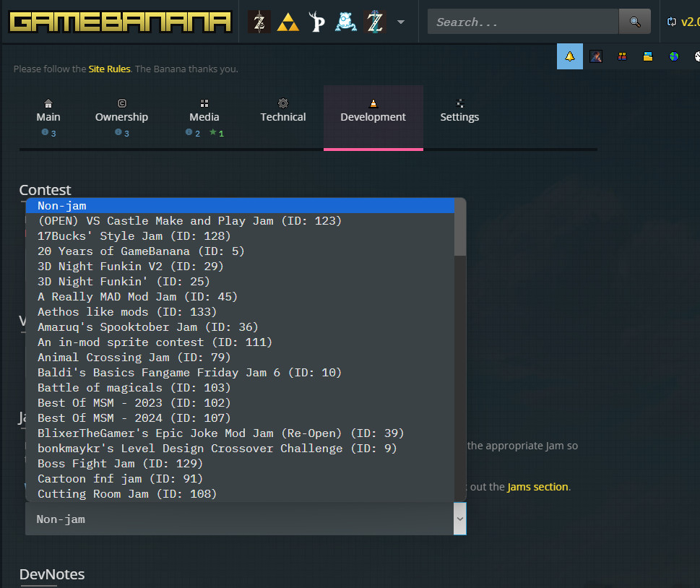Screen dimensions: 700x588
Task: Pick Animal Crossing Jam (ID: 79) option
Action: coord(134,358)
